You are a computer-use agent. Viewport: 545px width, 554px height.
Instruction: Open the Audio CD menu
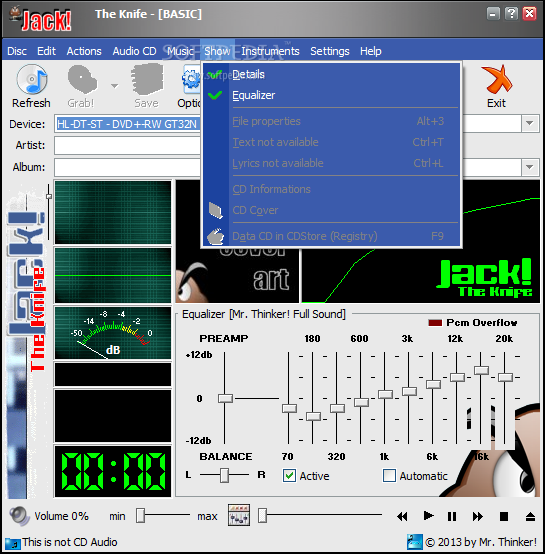point(134,51)
